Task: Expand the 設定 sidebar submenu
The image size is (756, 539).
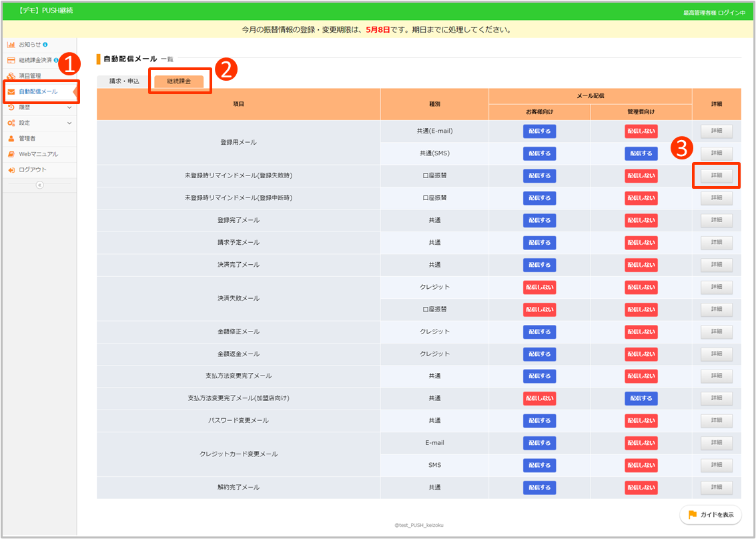Action: [69, 123]
